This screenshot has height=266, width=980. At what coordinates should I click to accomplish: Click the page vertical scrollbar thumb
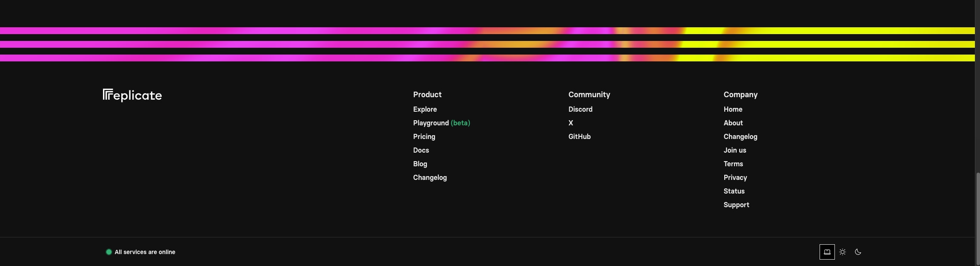click(977, 218)
